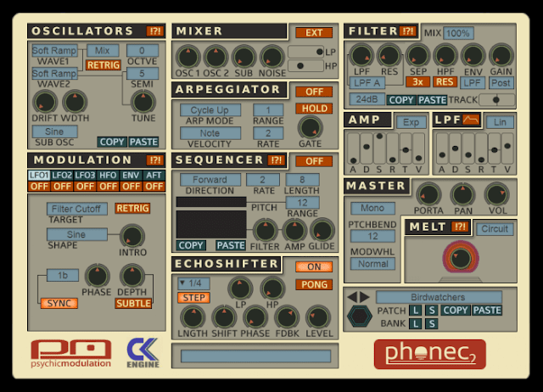Image resolution: width=543 pixels, height=392 pixels.
Task: Click the sequencer GLIDE knob
Action: click(322, 230)
